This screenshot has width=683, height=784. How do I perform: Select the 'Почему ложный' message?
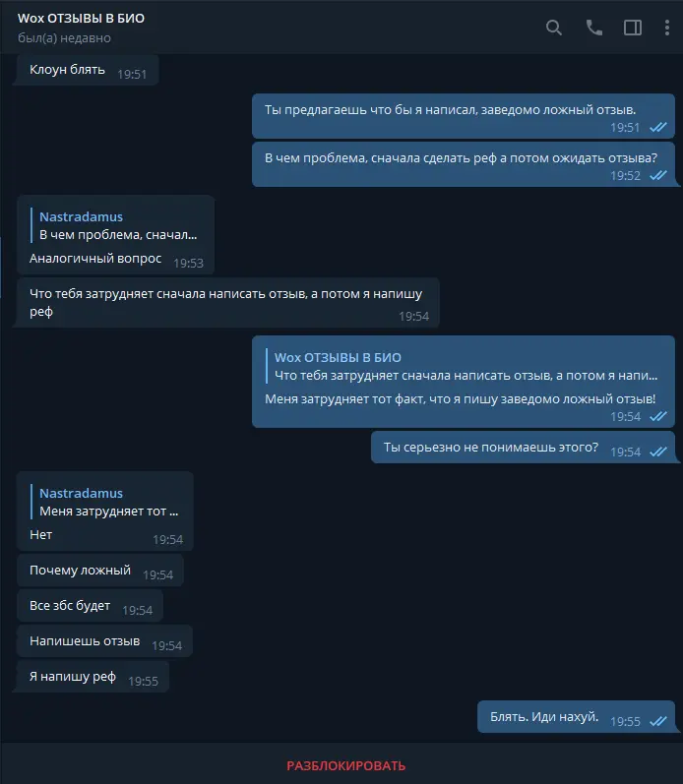(100, 571)
